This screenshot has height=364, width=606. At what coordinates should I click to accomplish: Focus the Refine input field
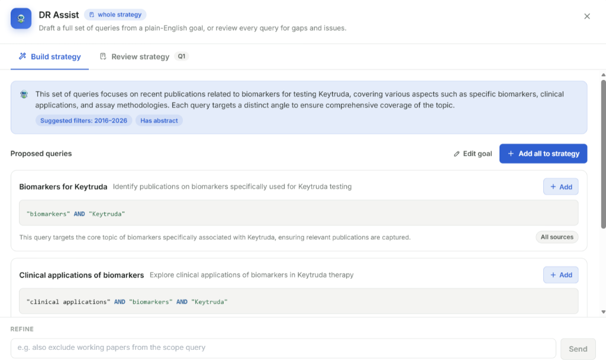(283, 348)
